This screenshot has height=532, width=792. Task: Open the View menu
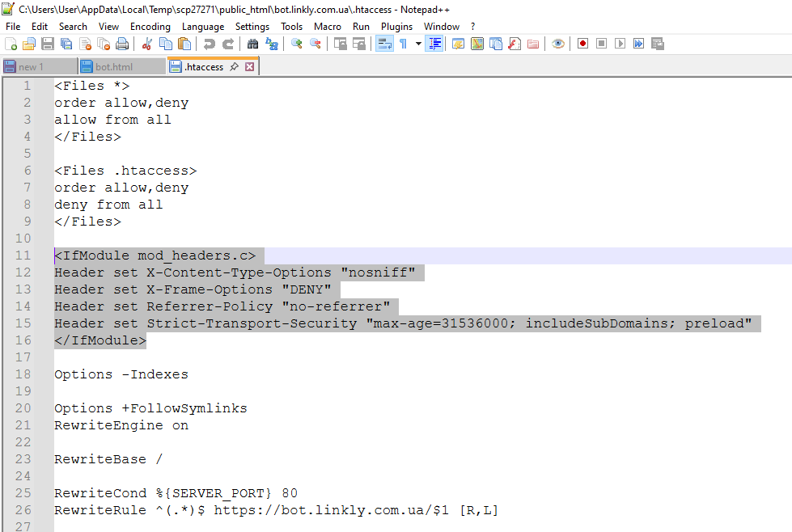pos(108,26)
